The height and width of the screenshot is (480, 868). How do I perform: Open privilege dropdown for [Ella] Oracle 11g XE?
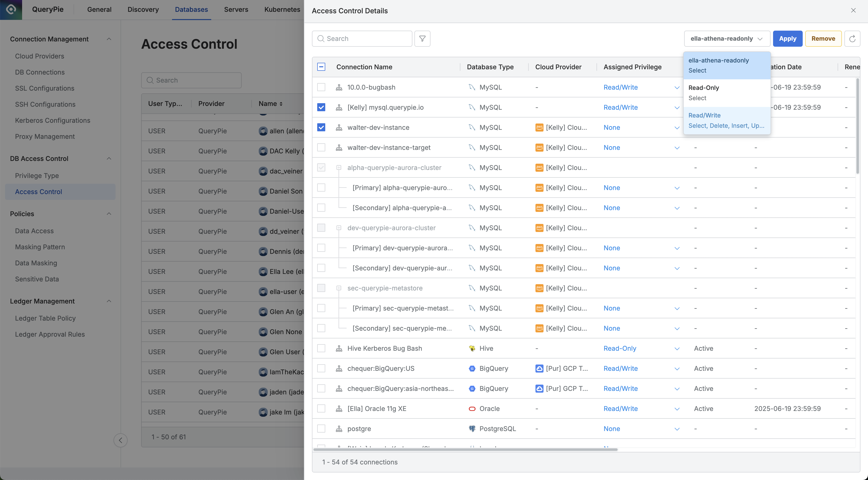(x=677, y=409)
